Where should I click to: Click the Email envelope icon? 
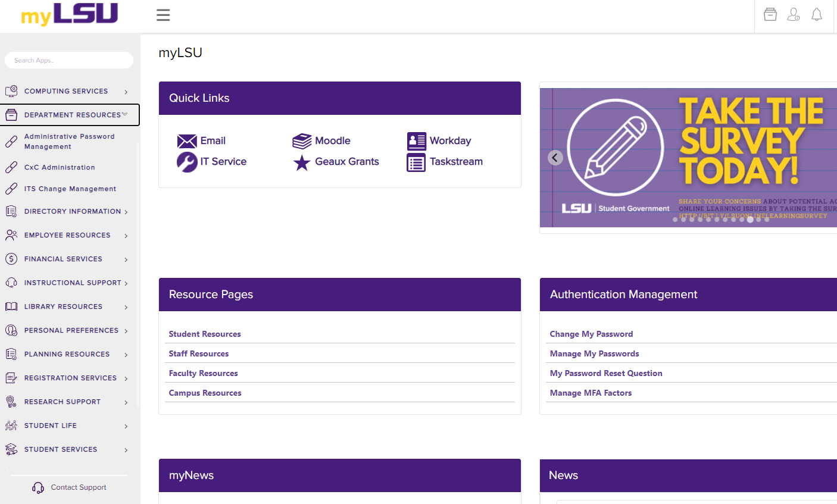pyautogui.click(x=187, y=141)
